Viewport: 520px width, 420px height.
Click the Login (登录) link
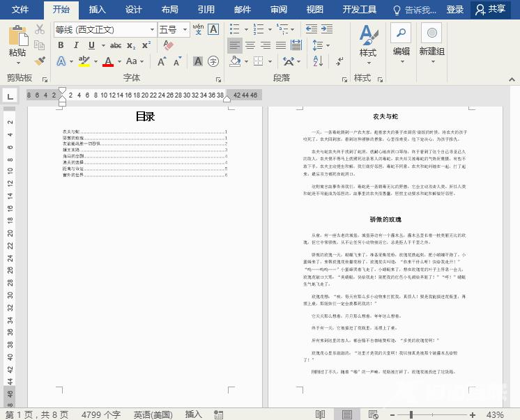[x=455, y=10]
